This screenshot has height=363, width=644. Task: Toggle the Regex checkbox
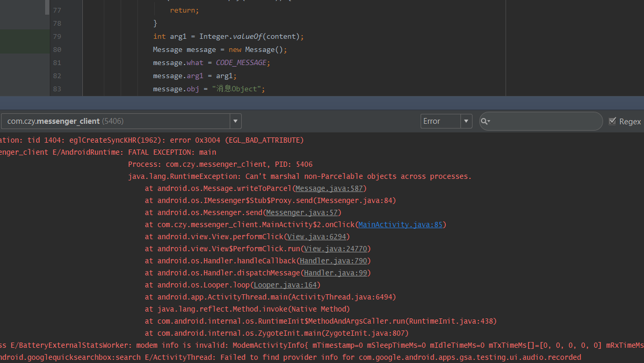tap(612, 121)
